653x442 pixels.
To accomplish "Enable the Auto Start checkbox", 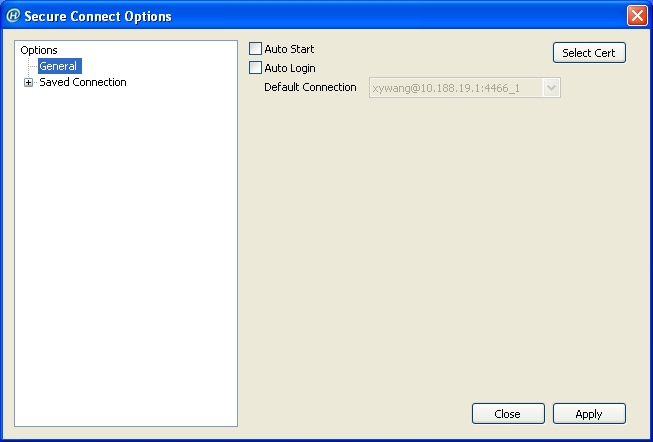I will (255, 49).
